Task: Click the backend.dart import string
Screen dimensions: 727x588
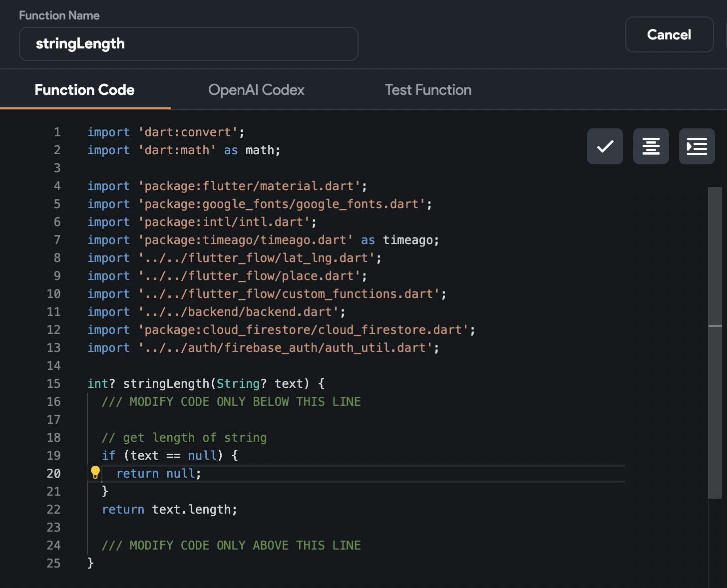Action: [239, 312]
